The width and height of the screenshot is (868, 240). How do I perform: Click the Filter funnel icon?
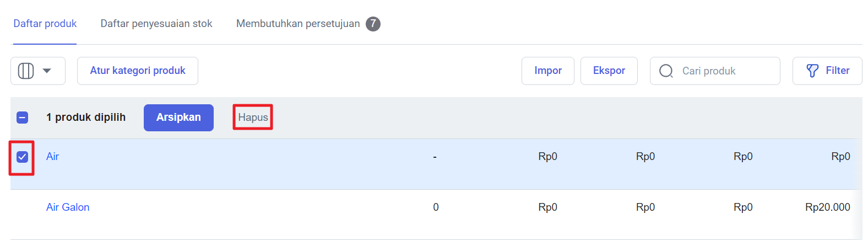point(812,71)
